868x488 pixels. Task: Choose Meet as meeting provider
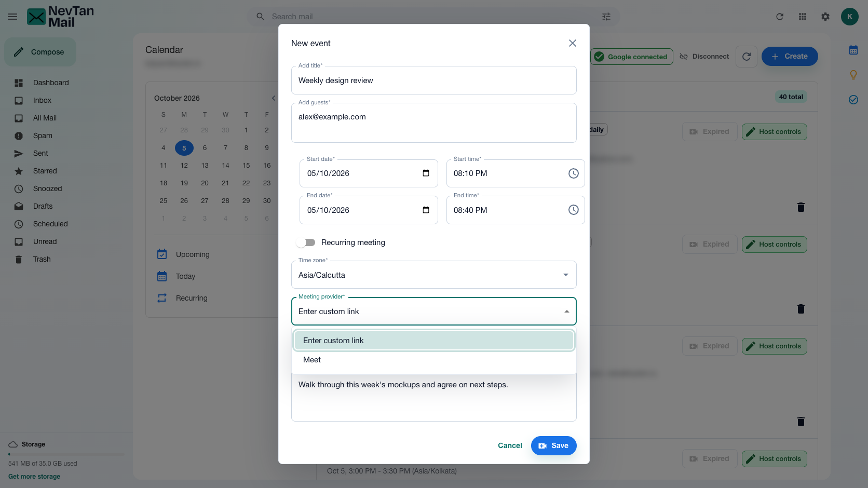(x=434, y=360)
